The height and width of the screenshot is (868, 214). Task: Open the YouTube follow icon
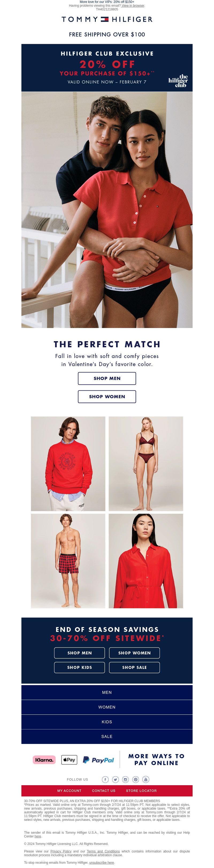tap(146, 779)
